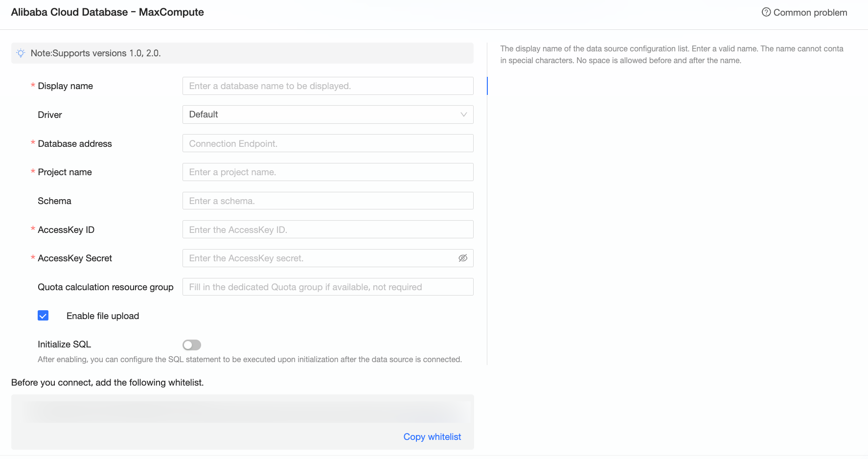
Task: Toggle AccessKey Secret visibility eye icon
Action: click(462, 258)
